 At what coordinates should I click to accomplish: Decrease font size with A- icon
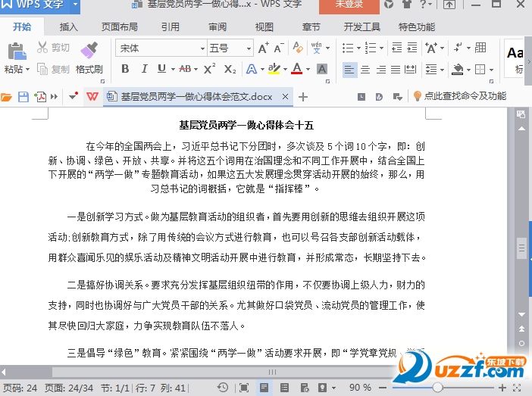pyautogui.click(x=278, y=48)
